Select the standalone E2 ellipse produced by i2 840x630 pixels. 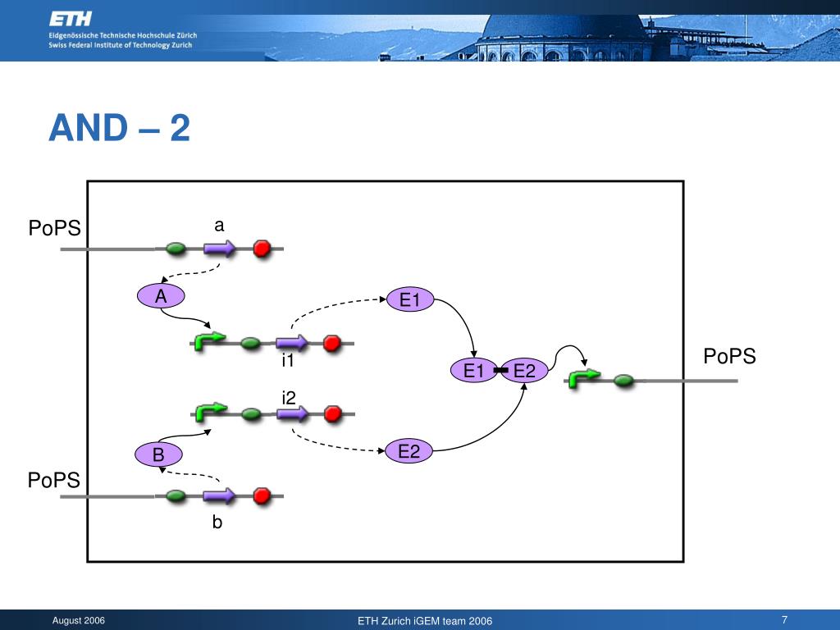[x=409, y=450]
